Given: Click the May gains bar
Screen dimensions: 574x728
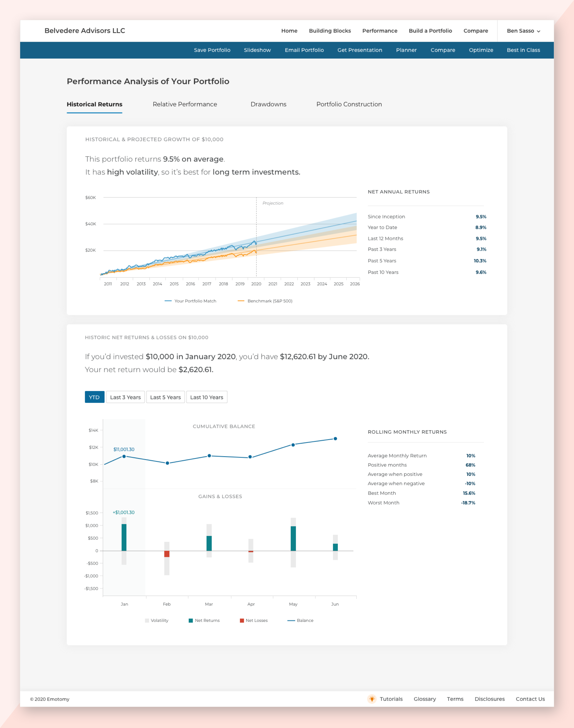Looking at the screenshot, I should 293,538.
